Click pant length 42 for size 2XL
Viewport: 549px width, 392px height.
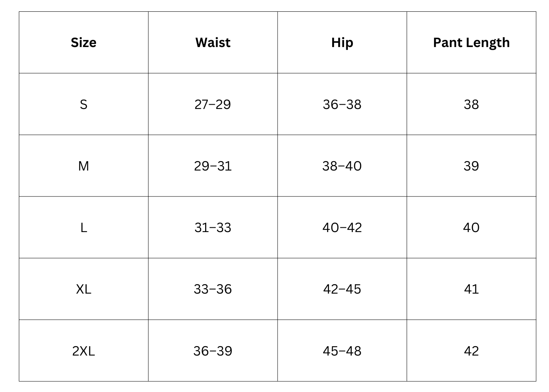click(471, 351)
